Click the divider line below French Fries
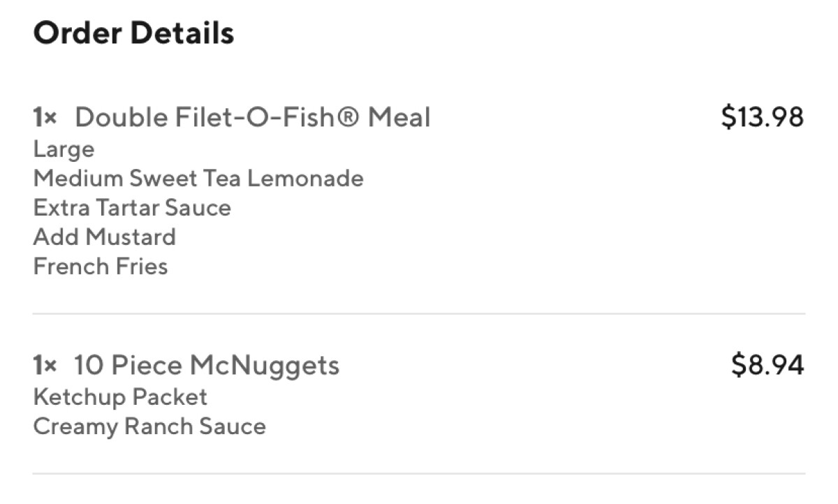Image resolution: width=838 pixels, height=504 pixels. [x=419, y=314]
